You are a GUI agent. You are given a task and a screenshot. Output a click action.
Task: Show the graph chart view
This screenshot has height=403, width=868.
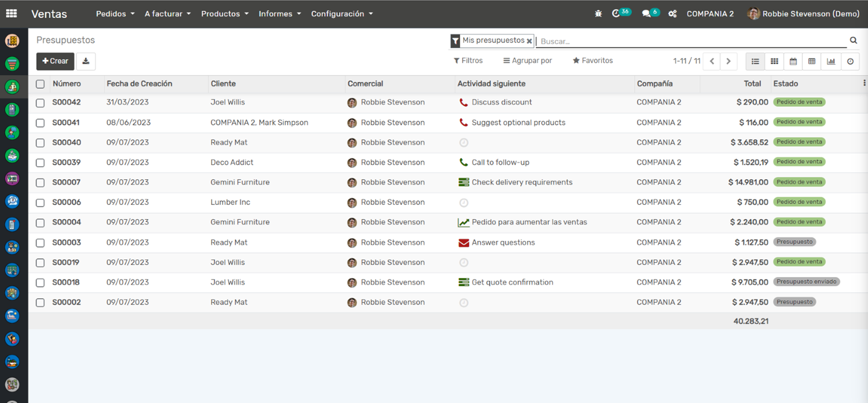tap(831, 61)
